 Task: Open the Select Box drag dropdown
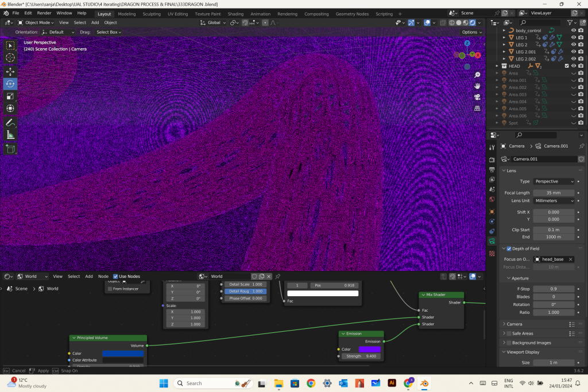pyautogui.click(x=109, y=32)
